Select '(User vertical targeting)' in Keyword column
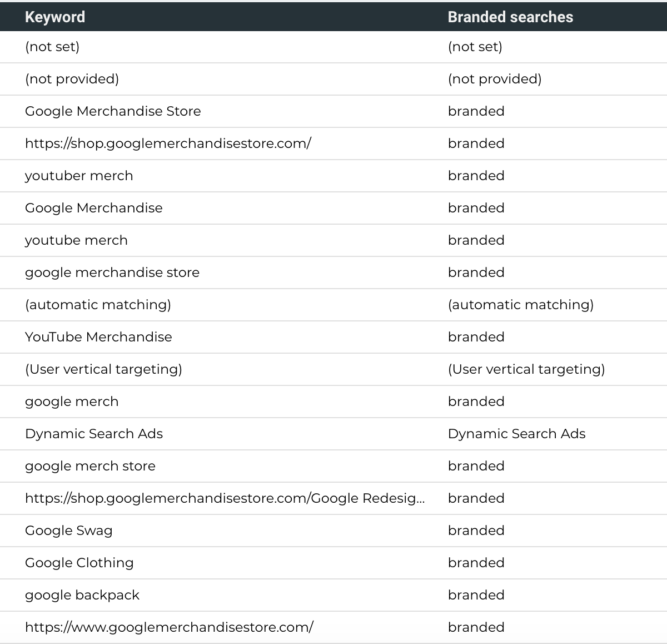 pyautogui.click(x=103, y=369)
